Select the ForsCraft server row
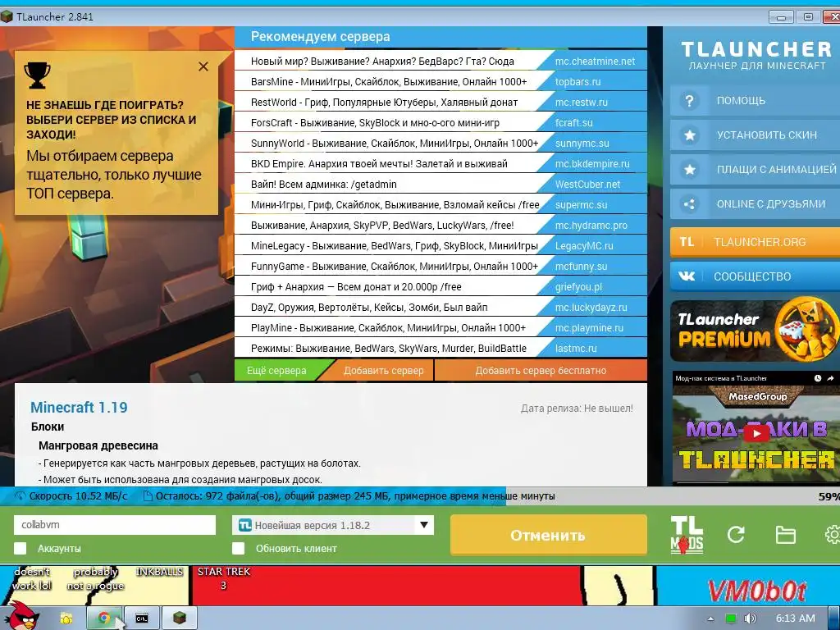 click(x=441, y=123)
